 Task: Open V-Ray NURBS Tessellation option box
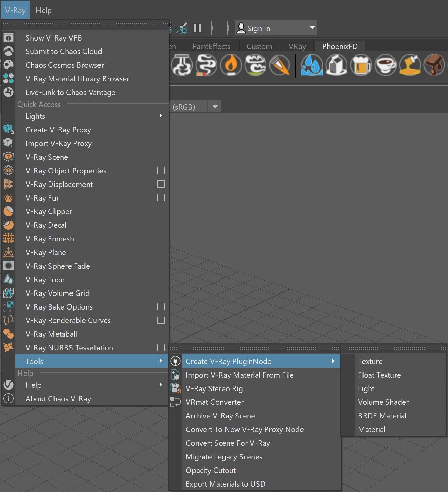tap(161, 348)
